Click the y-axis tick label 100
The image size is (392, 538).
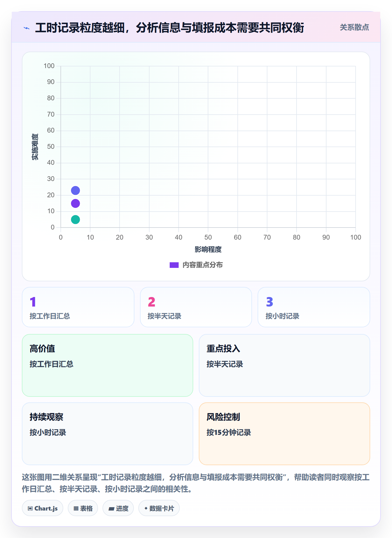(x=49, y=66)
